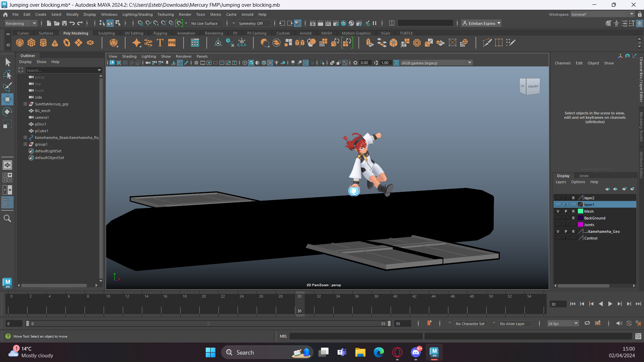The height and width of the screenshot is (362, 644).
Task: Open the Script Editor icon
Action: [x=638, y=336]
